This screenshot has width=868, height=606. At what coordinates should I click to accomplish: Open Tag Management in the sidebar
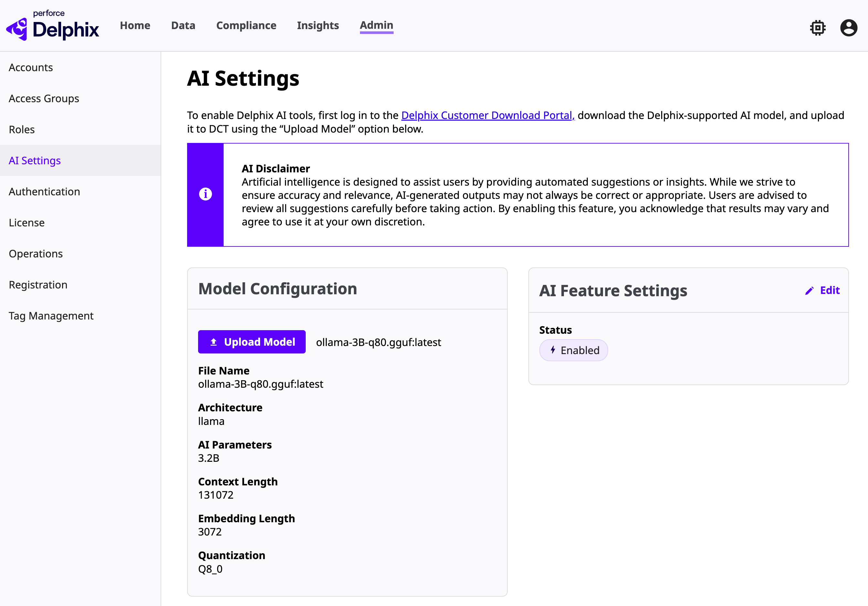(x=80, y=316)
